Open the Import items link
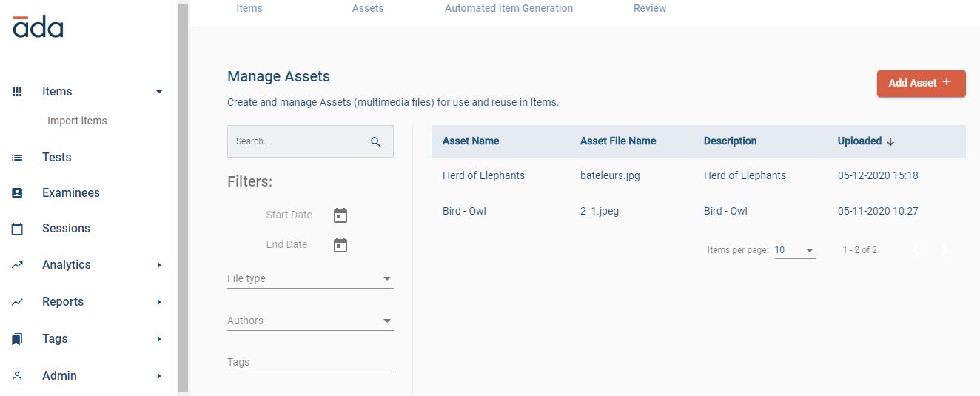 (x=77, y=121)
